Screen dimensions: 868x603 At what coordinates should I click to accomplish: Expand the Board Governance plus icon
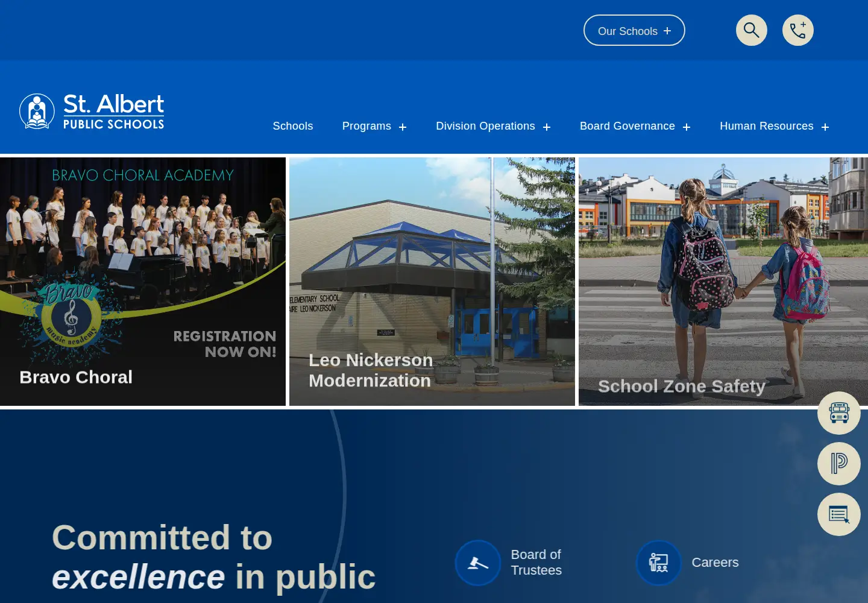click(x=687, y=127)
